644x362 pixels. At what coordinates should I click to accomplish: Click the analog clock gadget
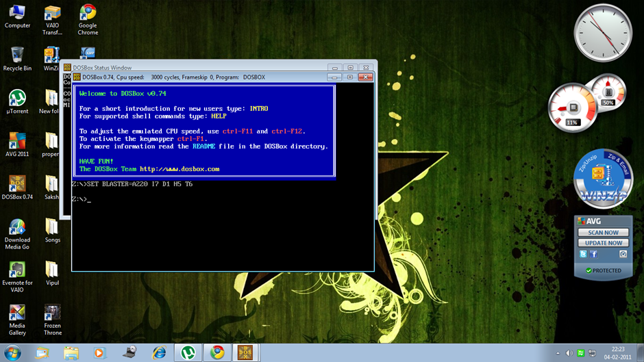coord(603,33)
